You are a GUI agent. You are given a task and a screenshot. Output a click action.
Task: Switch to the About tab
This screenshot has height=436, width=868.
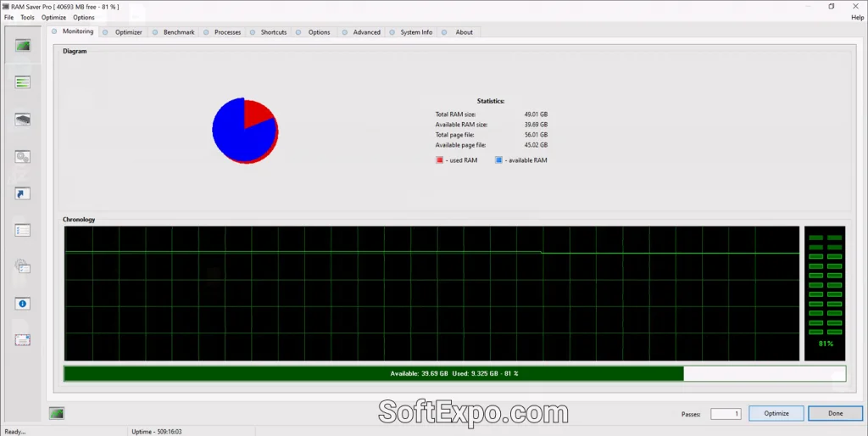point(459,32)
